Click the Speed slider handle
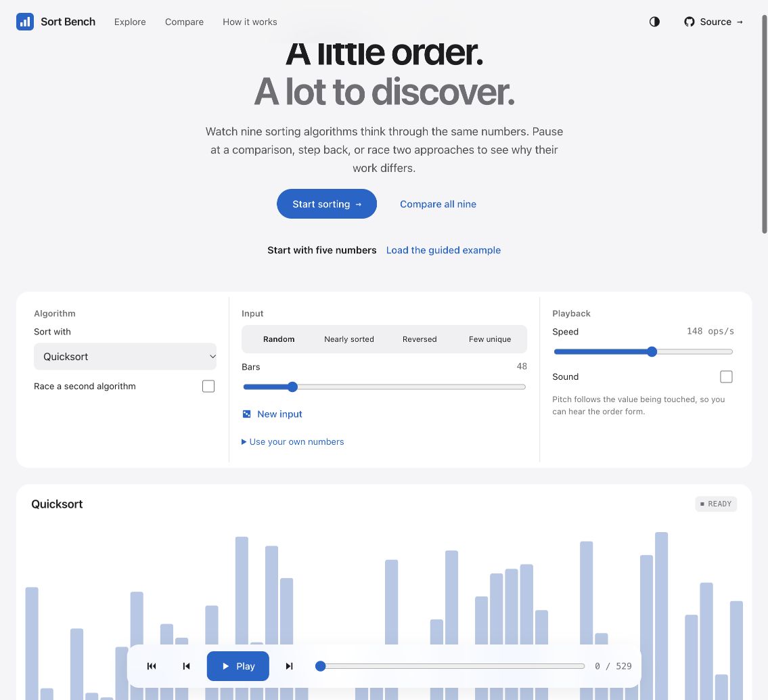Screen dimensions: 768x700 pyautogui.click(x=652, y=351)
